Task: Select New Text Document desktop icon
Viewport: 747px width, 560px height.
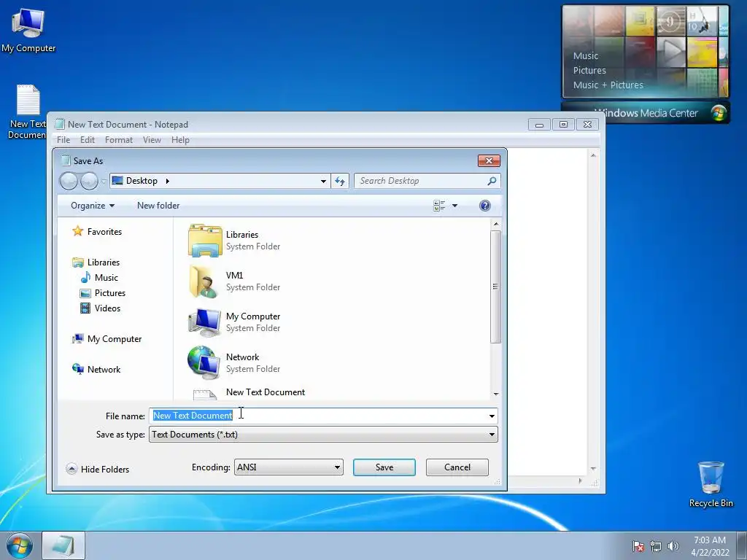Action: (x=27, y=112)
